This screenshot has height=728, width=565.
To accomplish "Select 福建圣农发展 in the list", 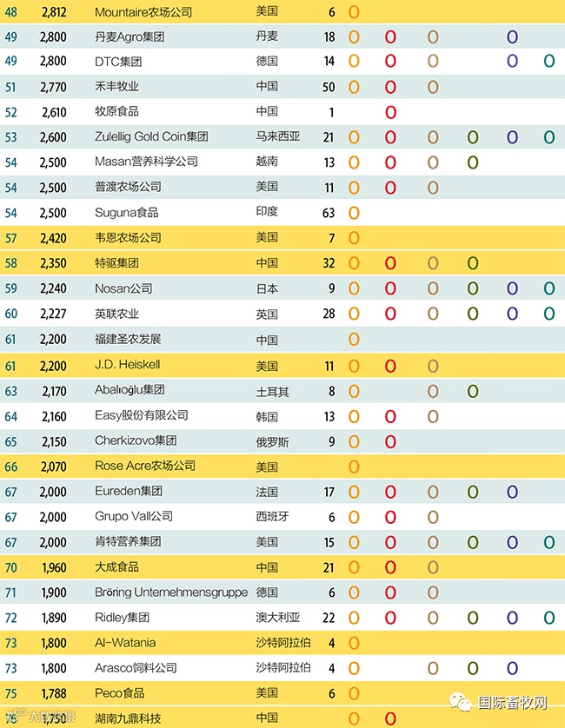I will 128,339.
